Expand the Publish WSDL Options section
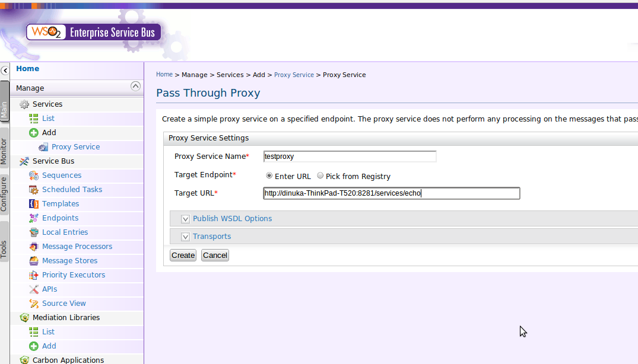The image size is (638, 364). 185,219
